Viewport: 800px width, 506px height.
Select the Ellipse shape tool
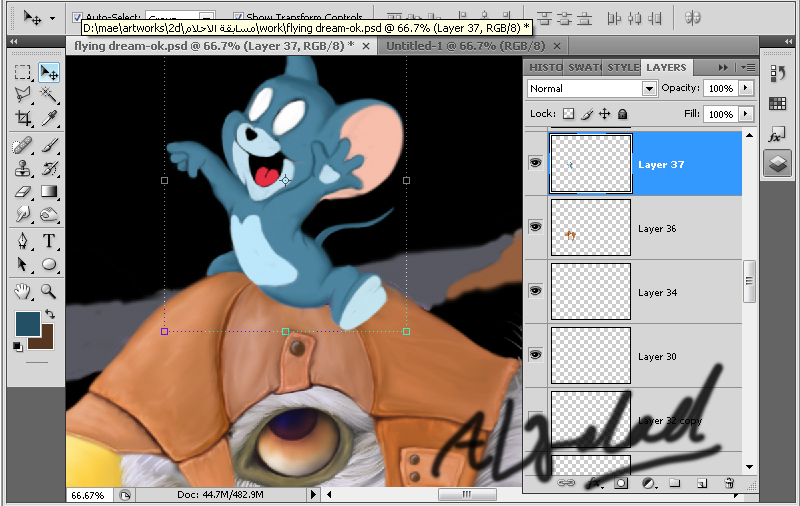click(x=49, y=264)
